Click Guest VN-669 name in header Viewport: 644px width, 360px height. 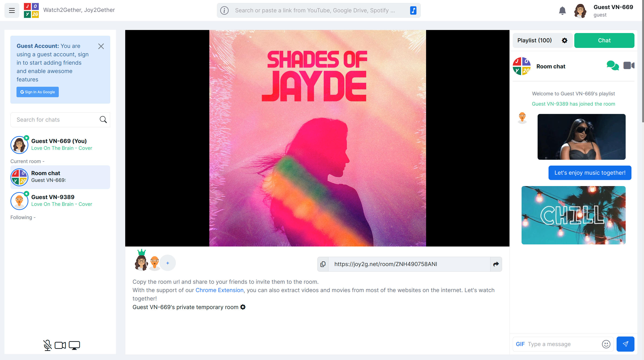coord(613,7)
